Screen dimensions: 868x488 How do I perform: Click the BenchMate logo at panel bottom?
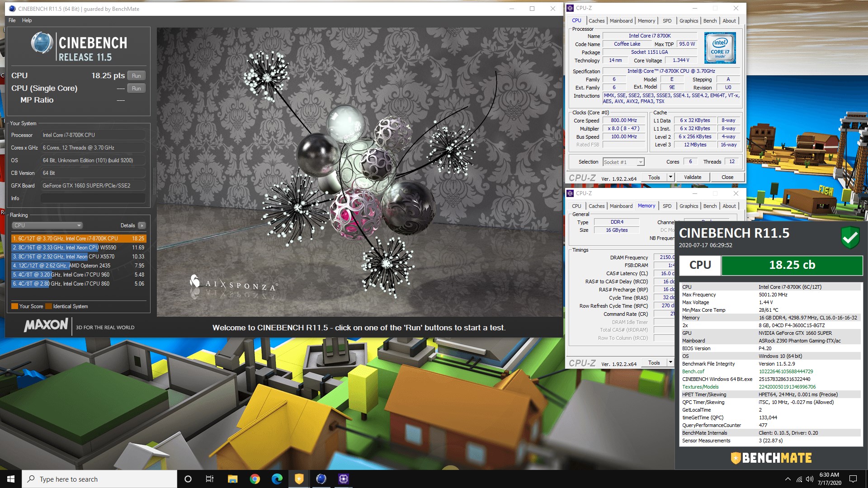tap(771, 458)
